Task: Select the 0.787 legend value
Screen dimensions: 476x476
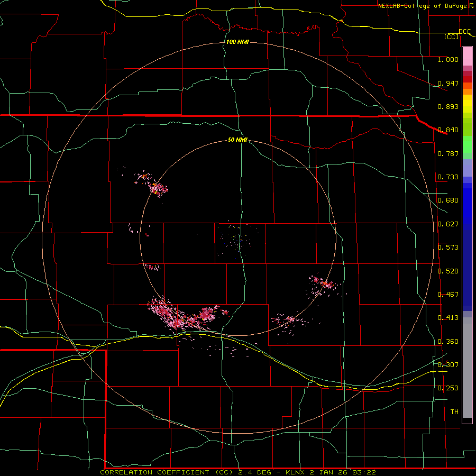Action: click(x=448, y=153)
